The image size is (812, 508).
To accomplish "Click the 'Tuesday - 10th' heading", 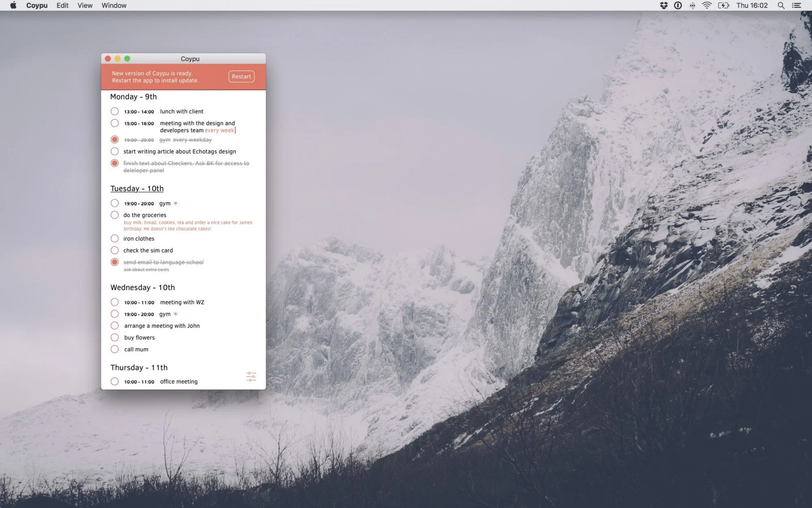I will coord(137,189).
